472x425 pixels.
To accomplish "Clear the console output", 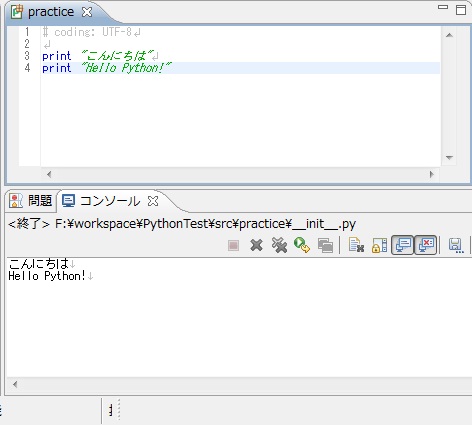I will [x=356, y=245].
